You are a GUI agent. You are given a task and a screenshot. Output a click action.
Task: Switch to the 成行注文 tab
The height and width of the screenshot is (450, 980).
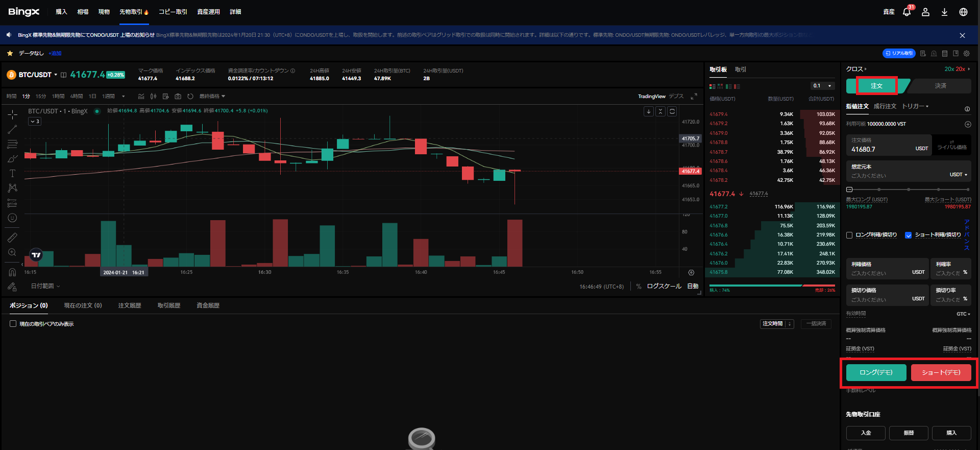[x=885, y=106]
